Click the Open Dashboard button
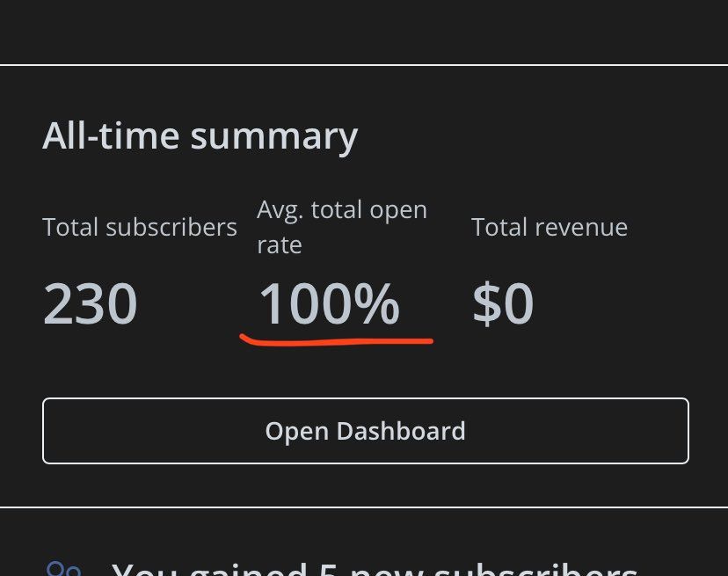The height and width of the screenshot is (576, 728). click(366, 431)
